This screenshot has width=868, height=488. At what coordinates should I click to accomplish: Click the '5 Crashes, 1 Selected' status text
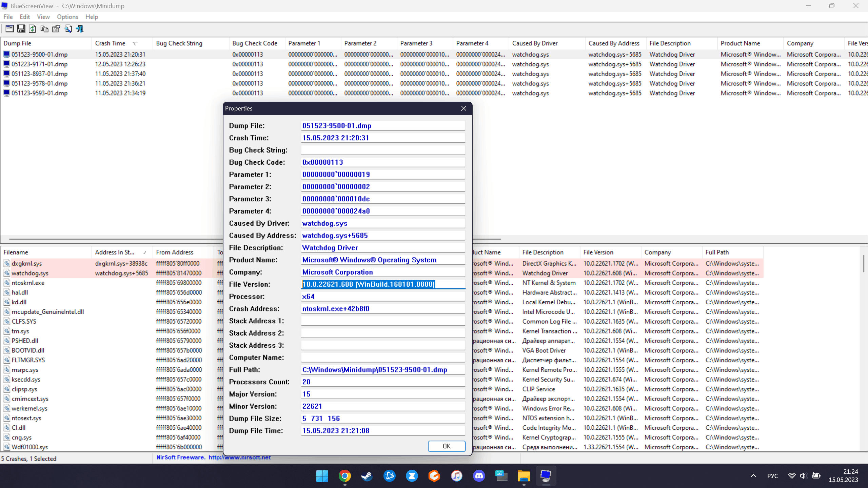pos(29,459)
